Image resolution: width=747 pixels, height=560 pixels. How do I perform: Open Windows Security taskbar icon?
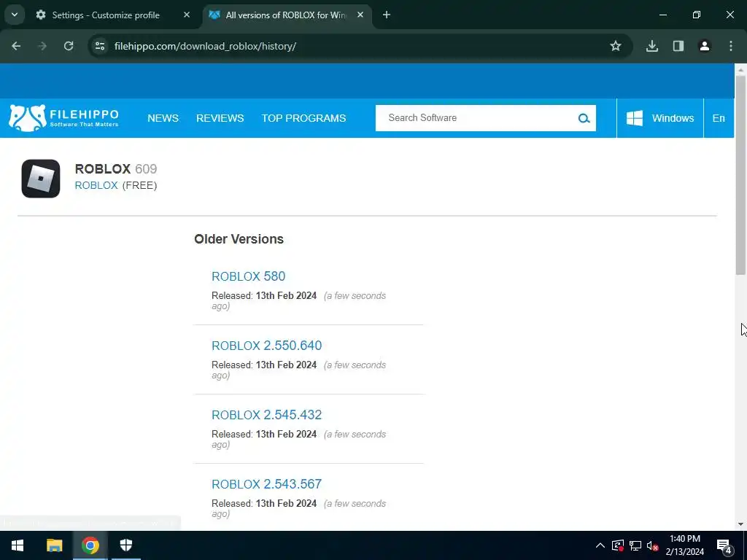pyautogui.click(x=125, y=545)
